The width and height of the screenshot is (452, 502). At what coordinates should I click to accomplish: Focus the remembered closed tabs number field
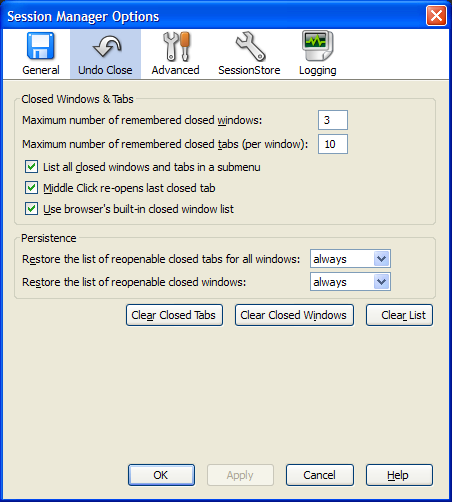(333, 144)
